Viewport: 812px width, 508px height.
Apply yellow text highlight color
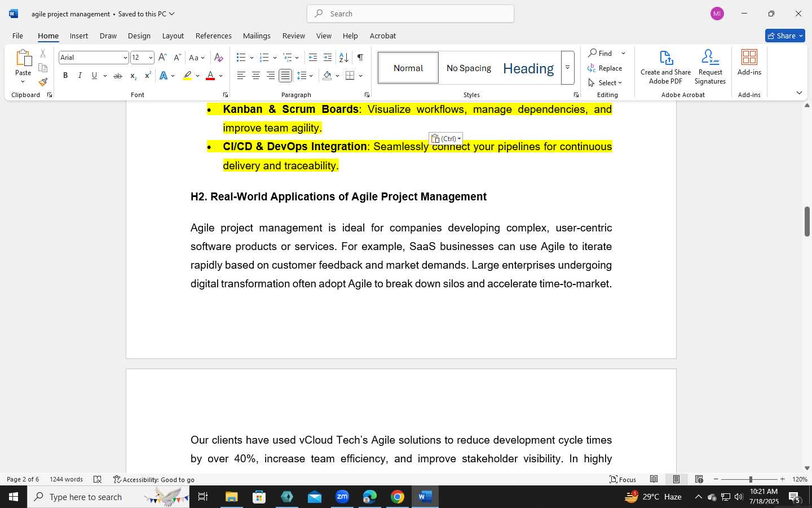pos(187,76)
